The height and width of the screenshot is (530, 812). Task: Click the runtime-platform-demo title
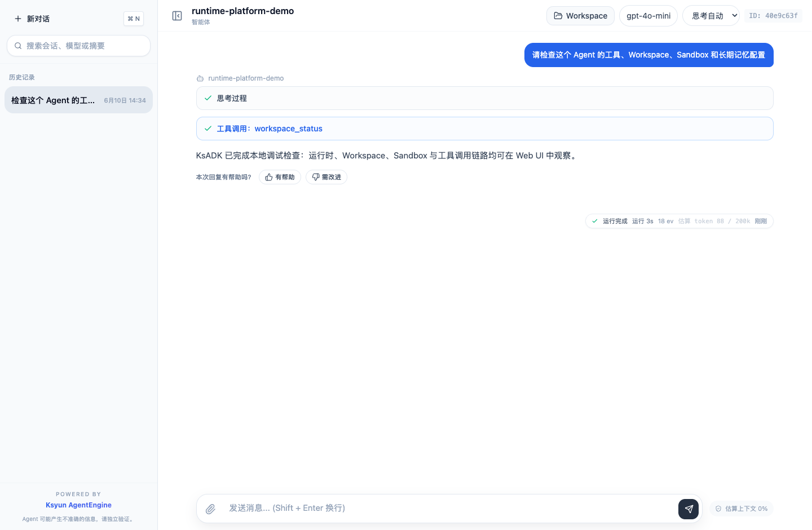pyautogui.click(x=242, y=11)
